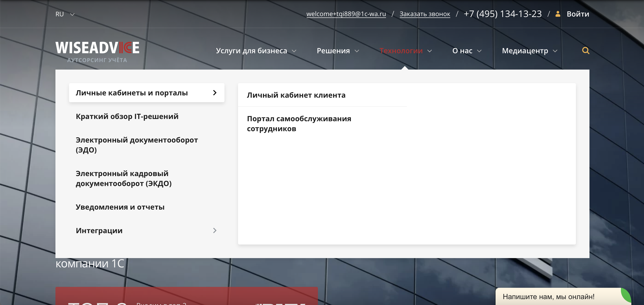Expand the Решения menu chevron
This screenshot has width=644, height=305.
point(357,51)
